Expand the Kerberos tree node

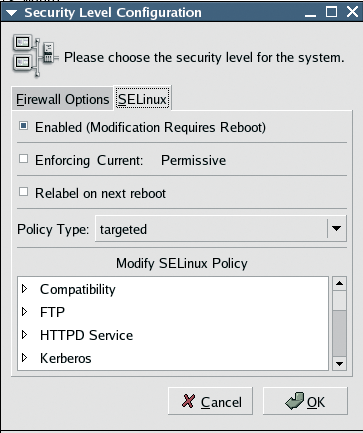click(24, 358)
